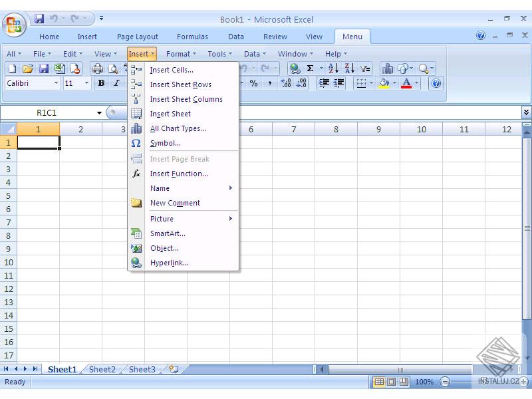Open the Name submenu arrow
The width and height of the screenshot is (532, 399).
pos(231,188)
